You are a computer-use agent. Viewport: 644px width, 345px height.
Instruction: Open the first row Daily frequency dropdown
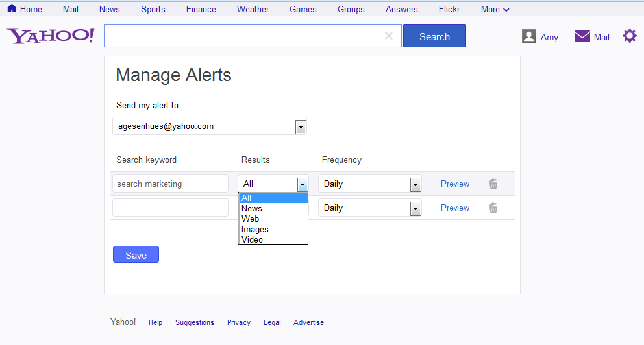pos(415,184)
